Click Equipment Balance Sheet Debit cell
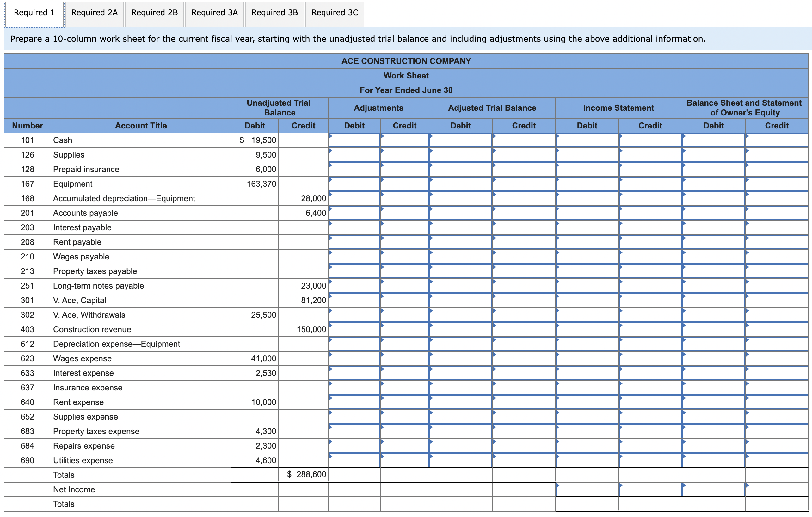Viewport: 812px width, 517px height. coord(713,184)
